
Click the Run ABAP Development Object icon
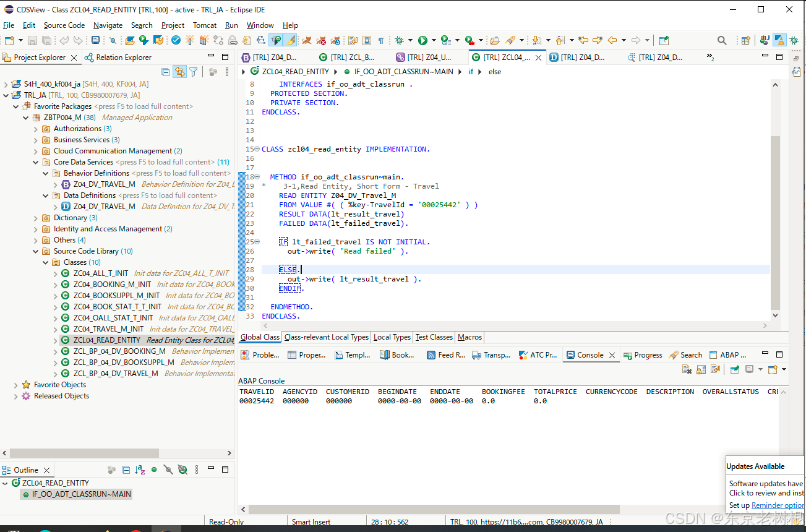[x=144, y=40]
